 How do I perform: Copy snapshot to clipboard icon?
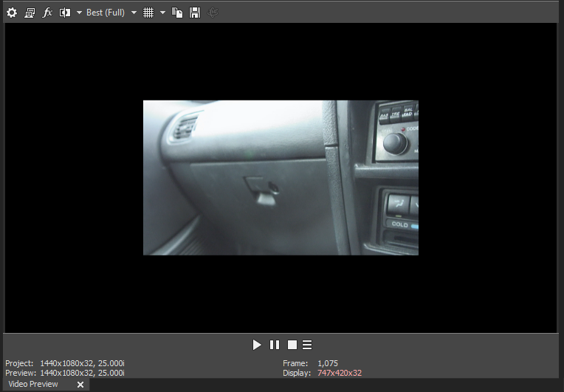tap(177, 13)
